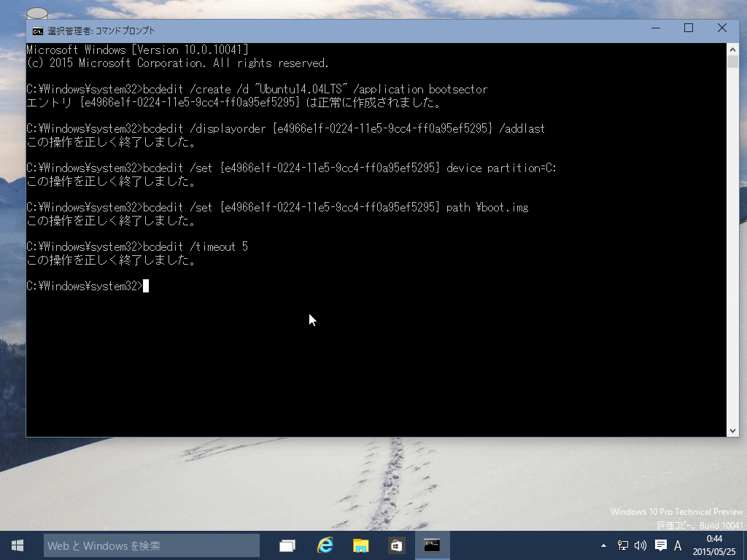Launch Internet Explorer from the taskbar

325,545
